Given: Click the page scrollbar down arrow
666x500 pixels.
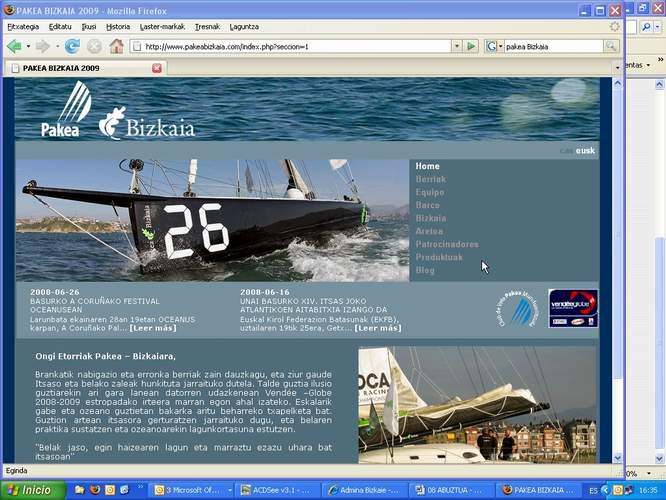Looking at the screenshot, I should [x=618, y=458].
